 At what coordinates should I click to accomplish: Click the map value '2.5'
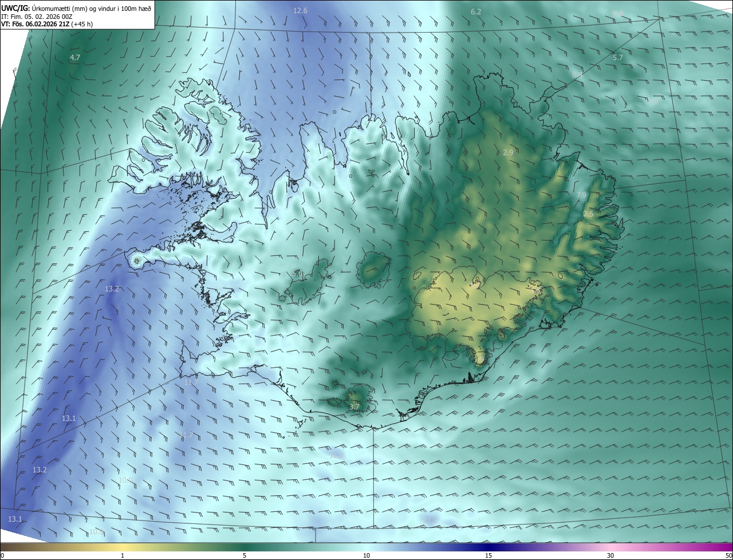(x=588, y=214)
